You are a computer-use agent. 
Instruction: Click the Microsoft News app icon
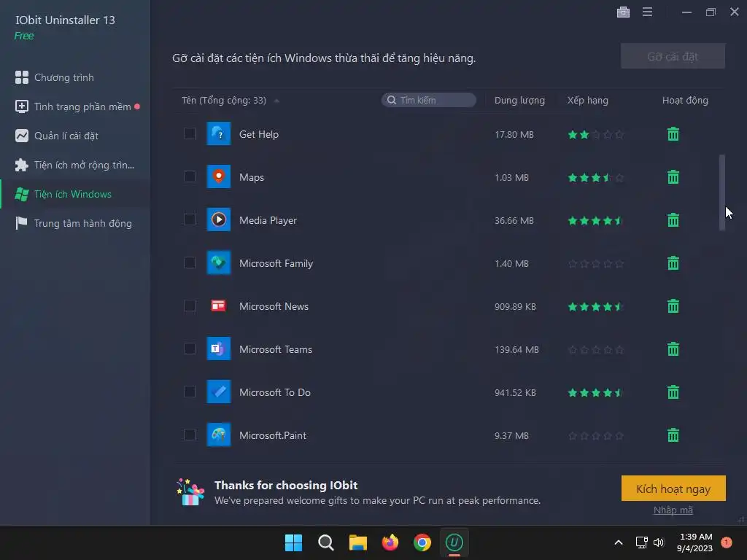coord(219,306)
